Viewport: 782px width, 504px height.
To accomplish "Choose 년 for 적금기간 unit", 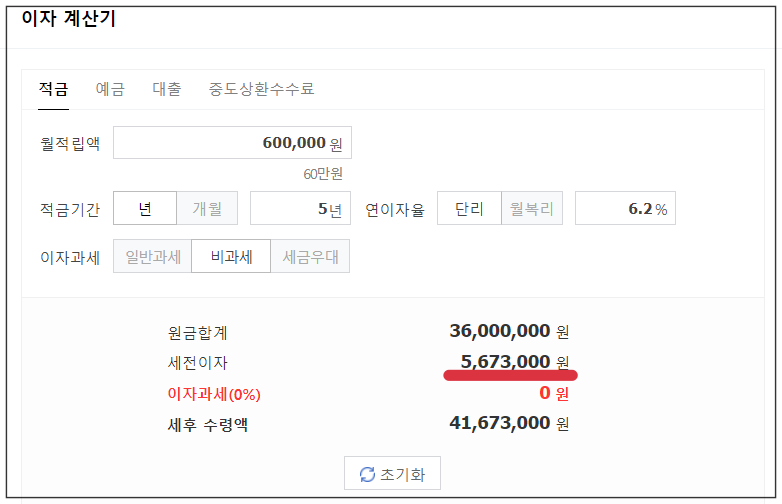I will point(145,208).
